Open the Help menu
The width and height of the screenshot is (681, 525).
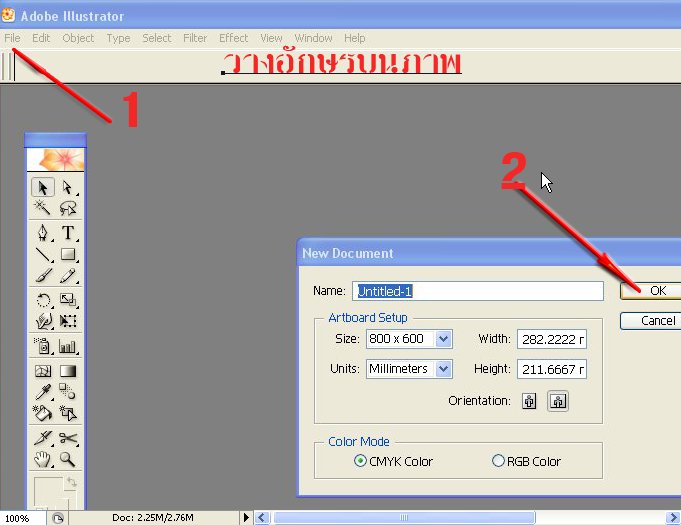coord(355,38)
